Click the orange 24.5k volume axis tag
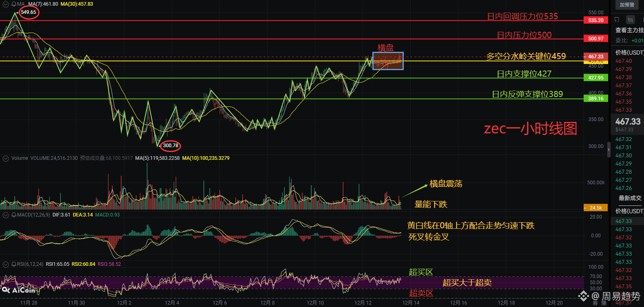The width and height of the screenshot is (644, 307). click(x=596, y=208)
